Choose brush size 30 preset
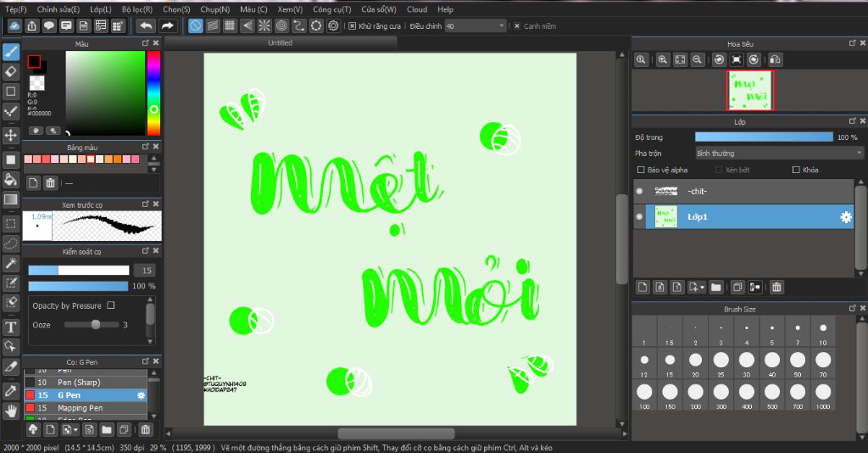This screenshot has width=868, height=453. coord(746,363)
